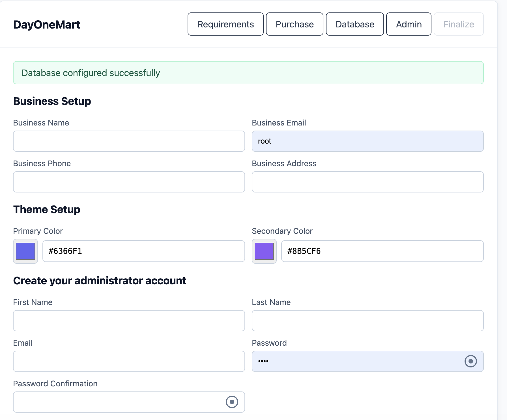Open the Secondary Color picker swatch

pyautogui.click(x=264, y=251)
